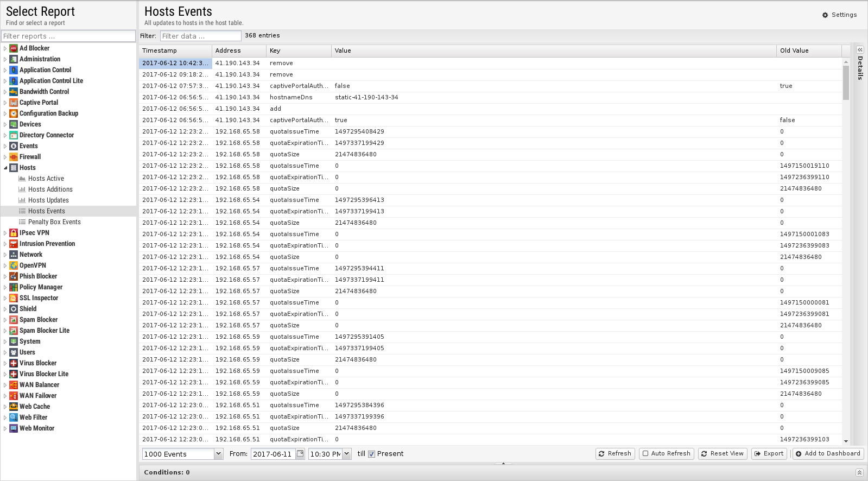Click the Refresh button
Viewport: 868px width, 481px height.
click(615, 453)
